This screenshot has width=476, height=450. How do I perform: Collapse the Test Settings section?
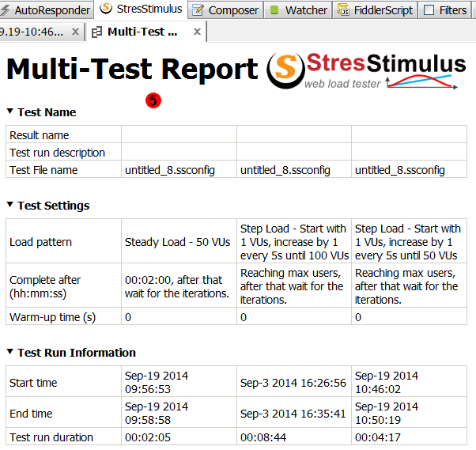point(9,205)
